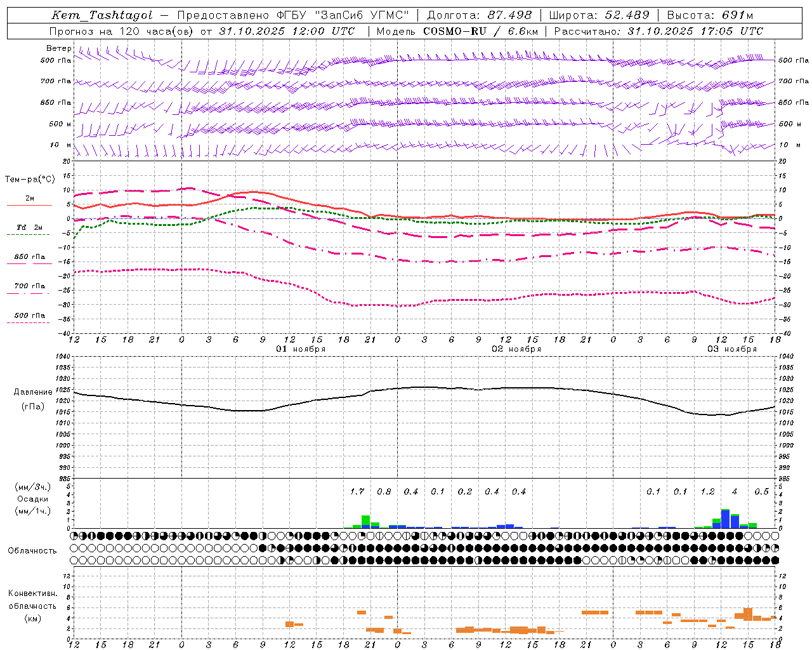Screen dimensions: 812x650
Task: Click the (км) convective cloud unit label
Action: point(33,618)
